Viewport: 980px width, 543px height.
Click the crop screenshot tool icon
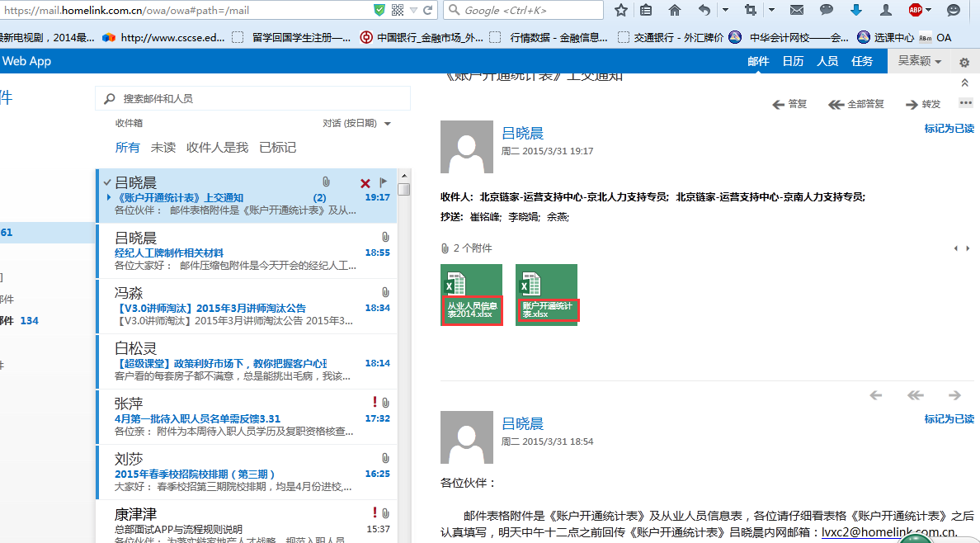[x=751, y=10]
